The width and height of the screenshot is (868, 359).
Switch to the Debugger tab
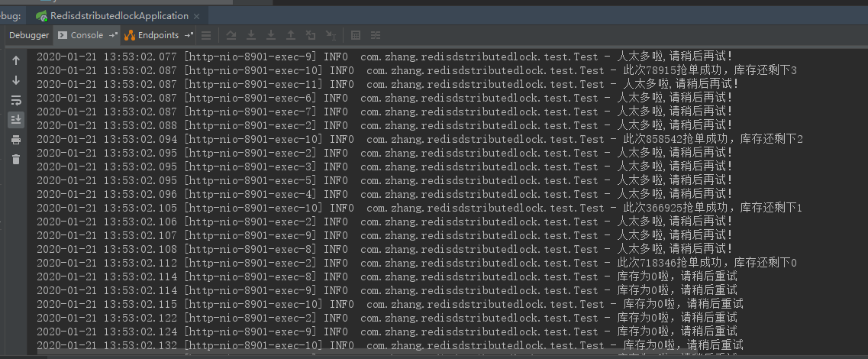coord(29,35)
